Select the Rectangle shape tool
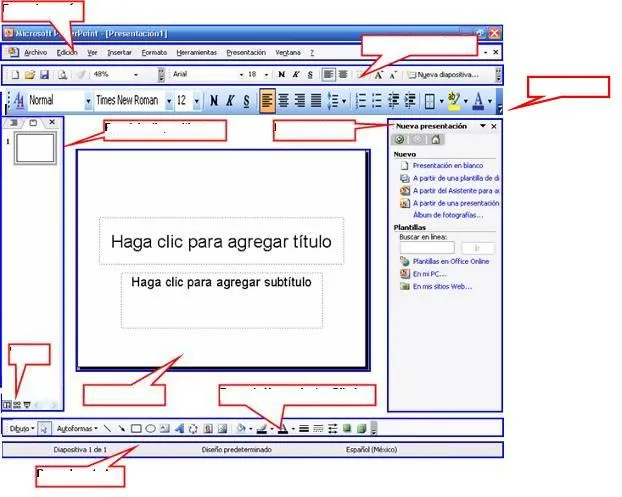622x497 pixels. (x=136, y=428)
